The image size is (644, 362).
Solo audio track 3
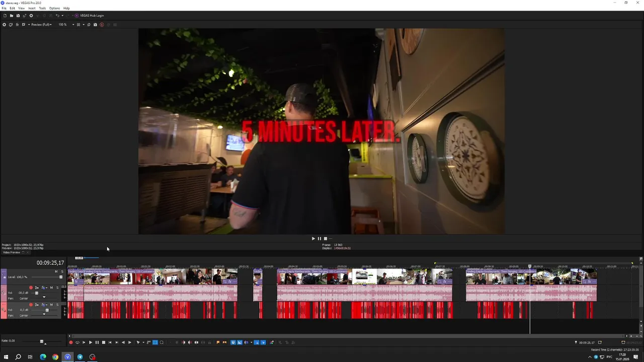(57, 305)
